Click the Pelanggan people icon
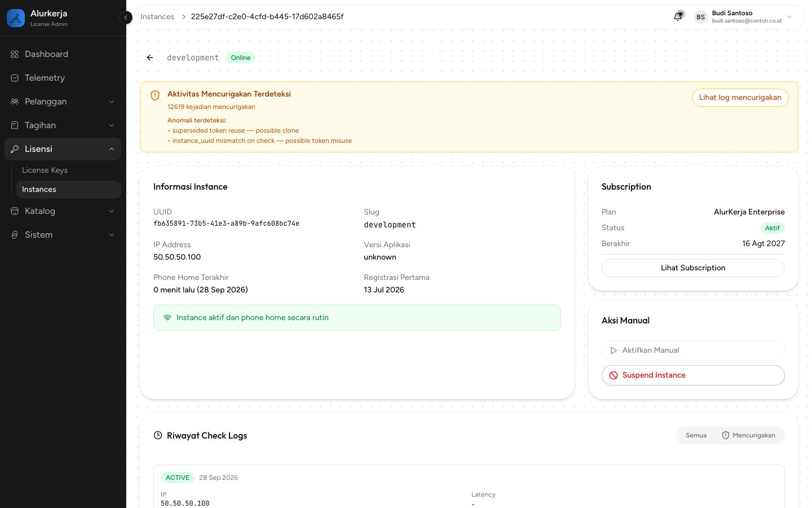 pyautogui.click(x=15, y=102)
